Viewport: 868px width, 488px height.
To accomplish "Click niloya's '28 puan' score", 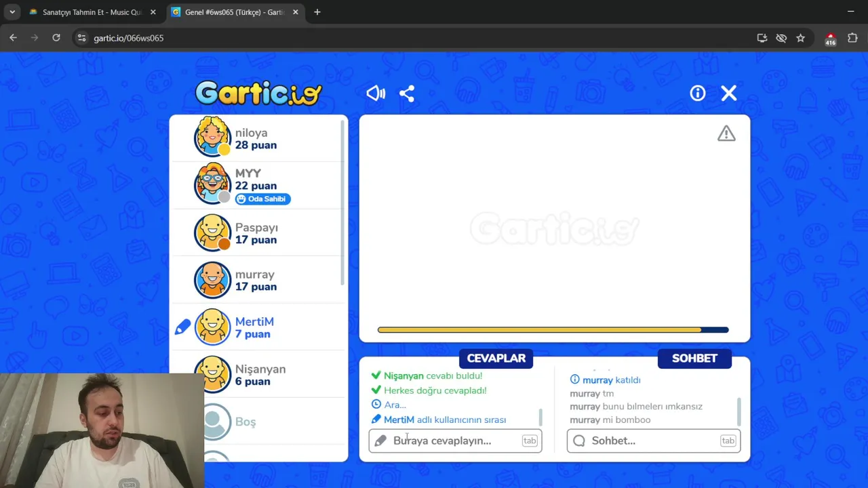I will tap(256, 146).
